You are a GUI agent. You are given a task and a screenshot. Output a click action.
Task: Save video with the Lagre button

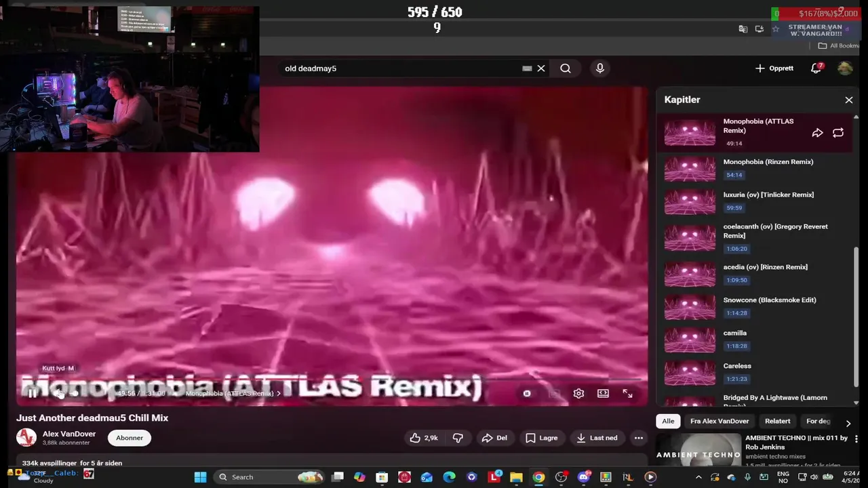click(542, 438)
